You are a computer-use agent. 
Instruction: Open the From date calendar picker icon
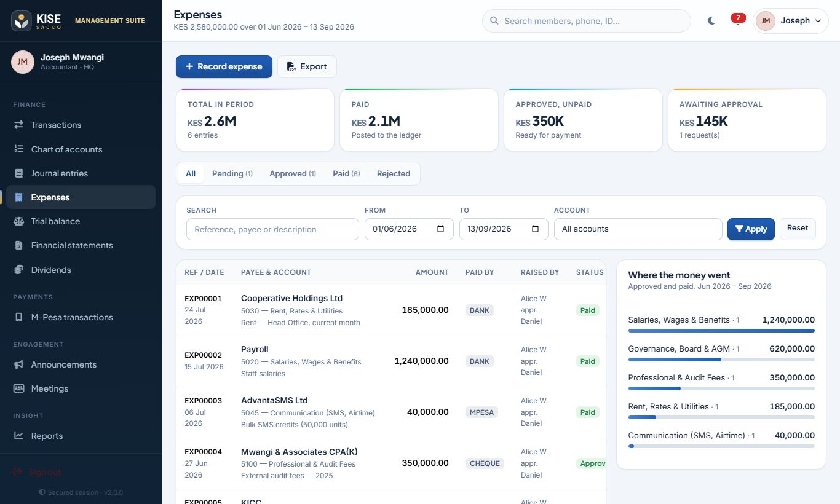click(x=440, y=229)
